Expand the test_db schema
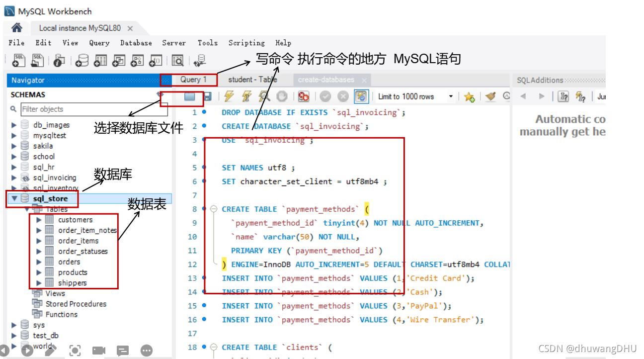 14,336
